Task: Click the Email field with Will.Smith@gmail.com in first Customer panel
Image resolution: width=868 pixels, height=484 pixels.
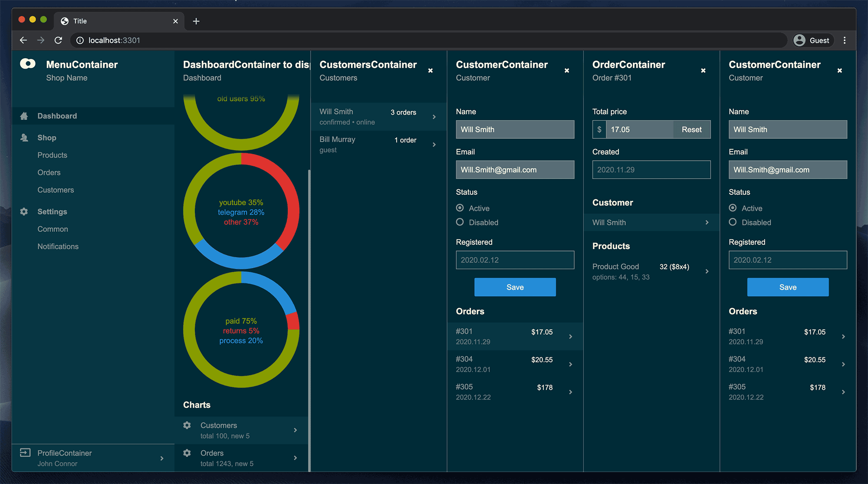Action: pos(515,170)
